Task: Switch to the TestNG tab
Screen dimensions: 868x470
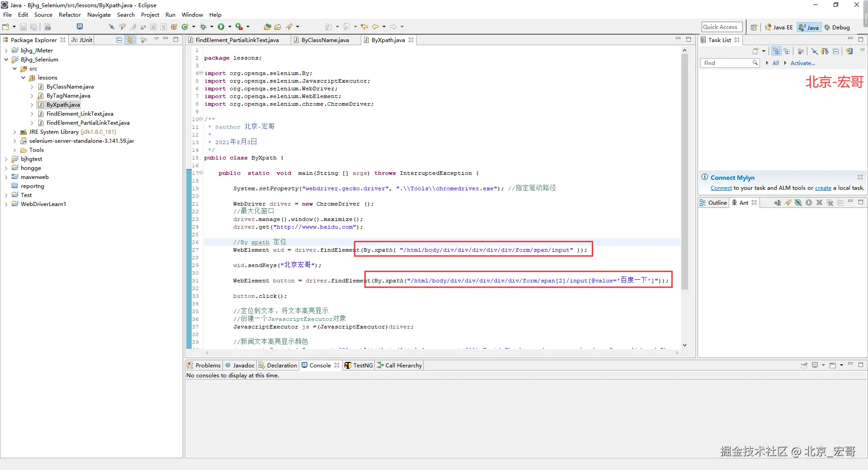Action: click(359, 365)
